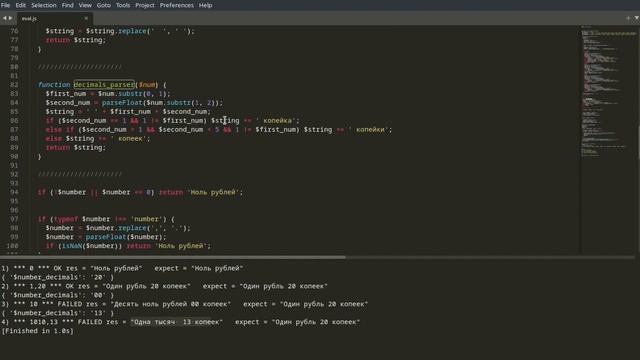Viewport: 640px width, 360px height.
Task: Click the minimap code overview
Action: point(608,90)
